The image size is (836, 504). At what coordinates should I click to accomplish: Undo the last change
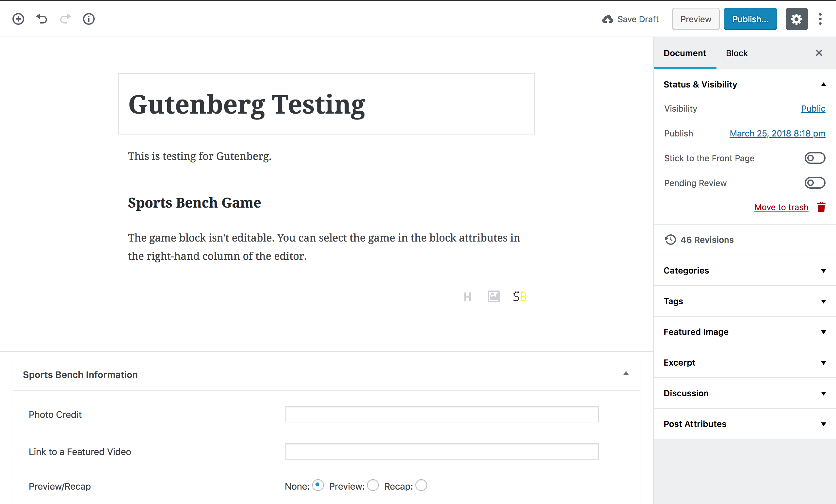tap(42, 19)
